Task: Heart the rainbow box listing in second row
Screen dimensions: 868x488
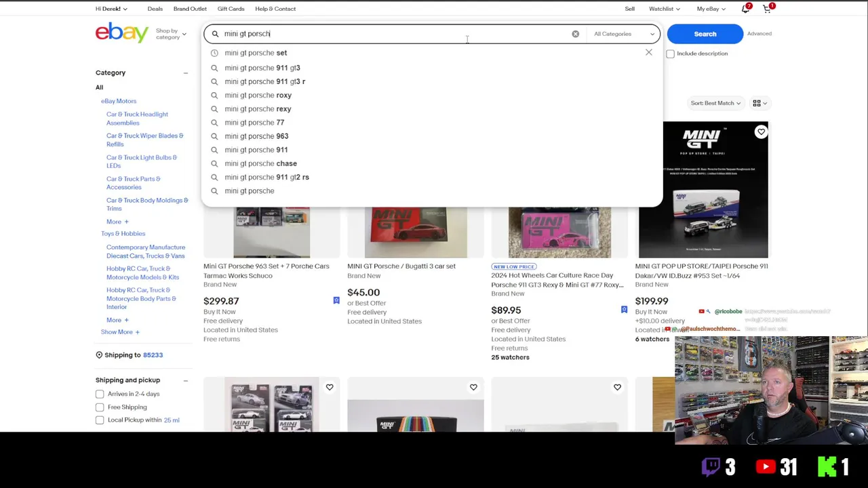Action: 473,387
